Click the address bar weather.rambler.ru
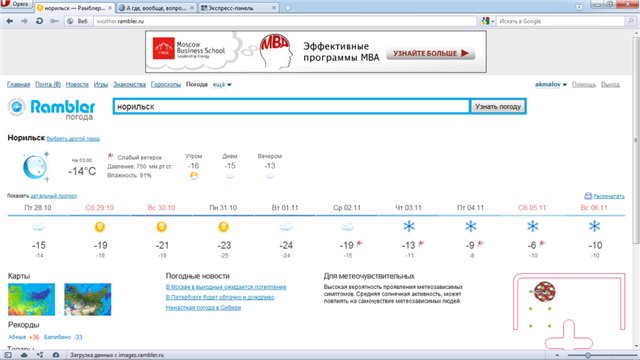 pyautogui.click(x=284, y=21)
